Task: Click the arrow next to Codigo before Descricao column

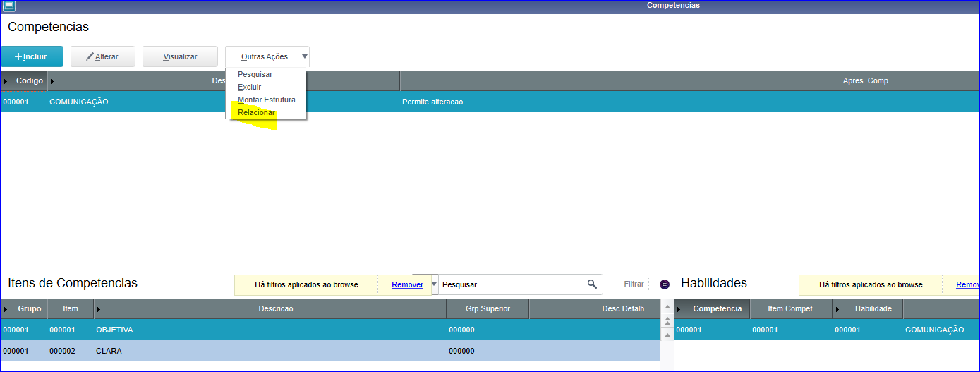Action: click(52, 81)
